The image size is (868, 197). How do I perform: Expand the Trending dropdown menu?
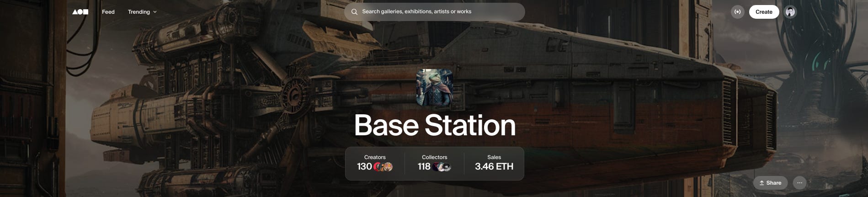point(142,12)
